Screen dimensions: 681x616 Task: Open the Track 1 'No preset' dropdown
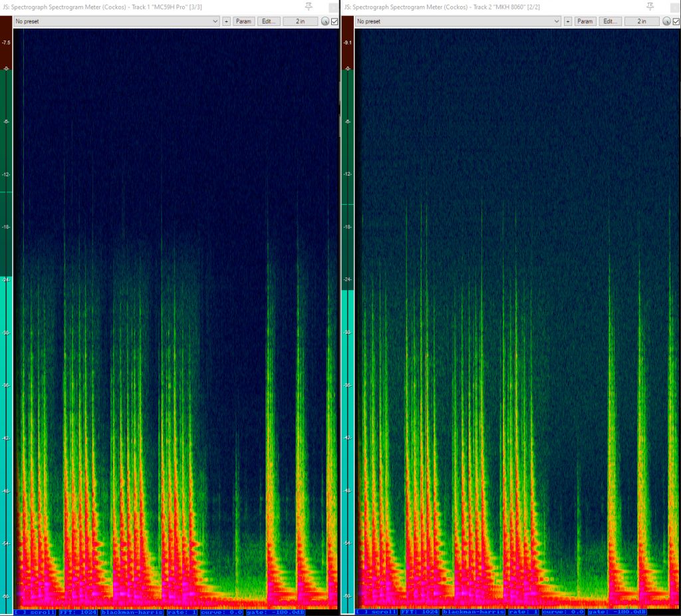[117, 21]
